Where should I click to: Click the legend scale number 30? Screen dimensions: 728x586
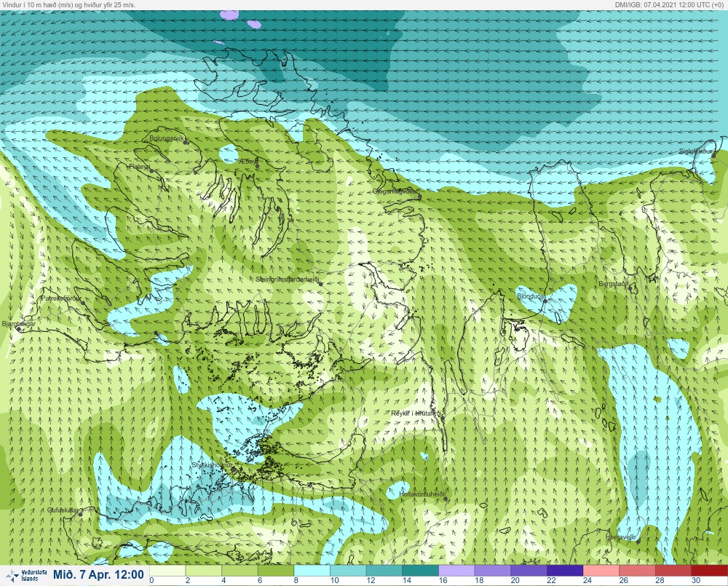(696, 580)
